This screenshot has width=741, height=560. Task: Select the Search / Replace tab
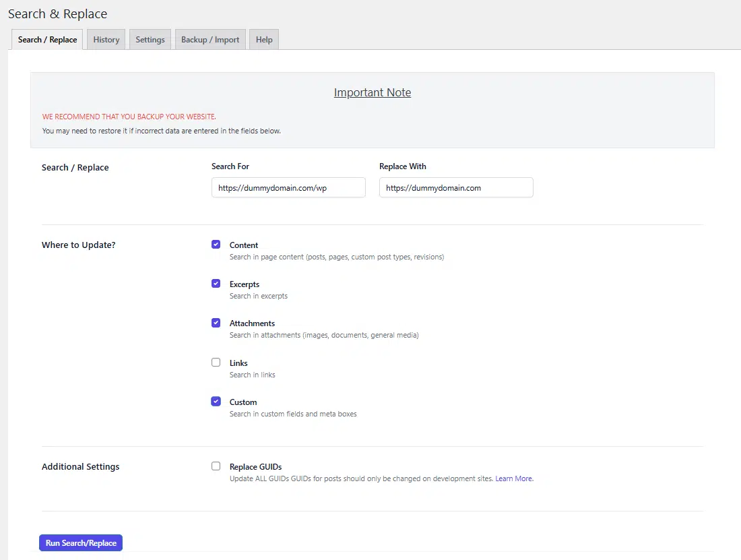(47, 40)
